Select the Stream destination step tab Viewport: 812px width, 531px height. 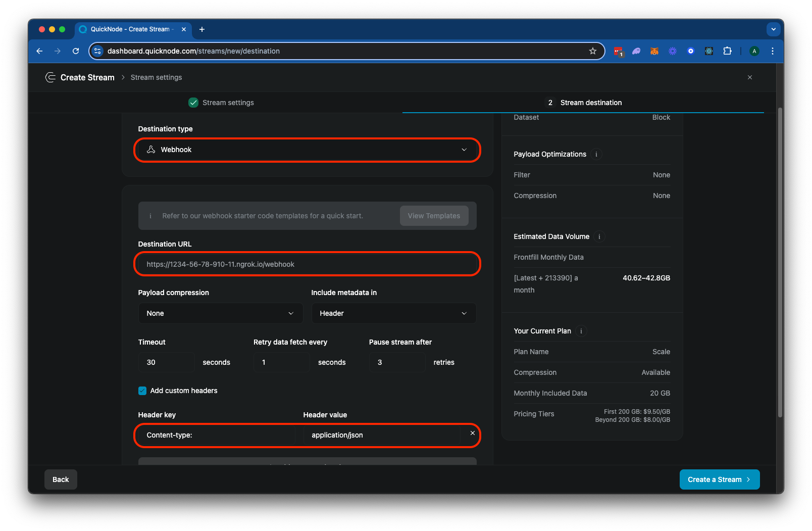(584, 103)
